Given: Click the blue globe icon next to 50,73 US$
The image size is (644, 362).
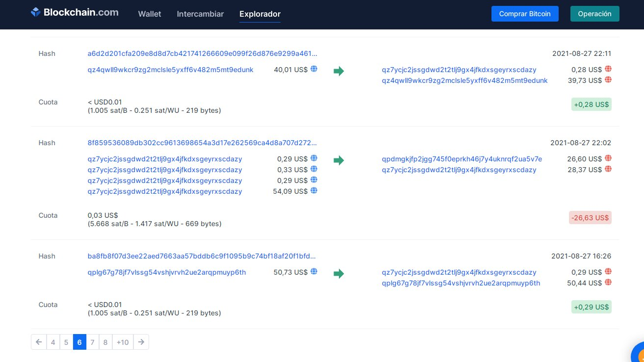Looking at the screenshot, I should tap(314, 272).
